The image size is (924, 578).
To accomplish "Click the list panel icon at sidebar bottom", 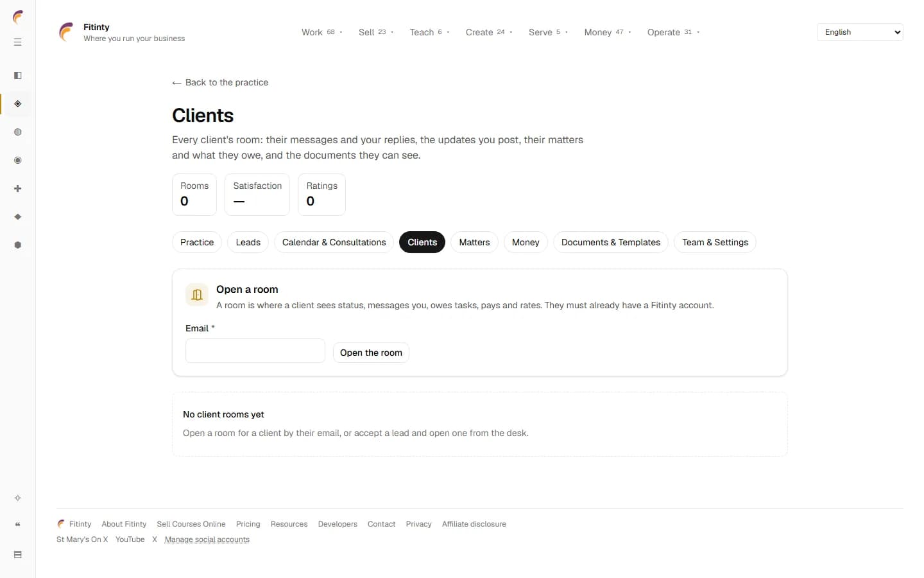I will coord(18,555).
